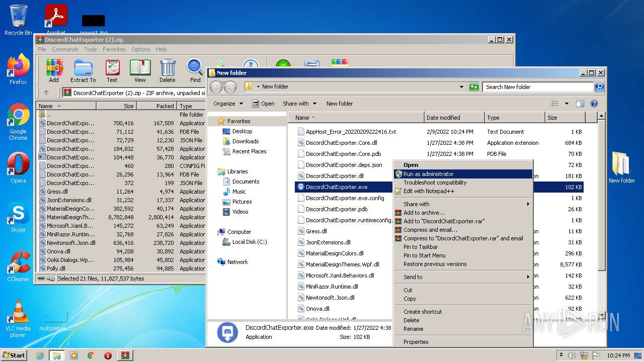644x362 pixels.
Task: Open Properties from context menu
Action: click(463, 342)
